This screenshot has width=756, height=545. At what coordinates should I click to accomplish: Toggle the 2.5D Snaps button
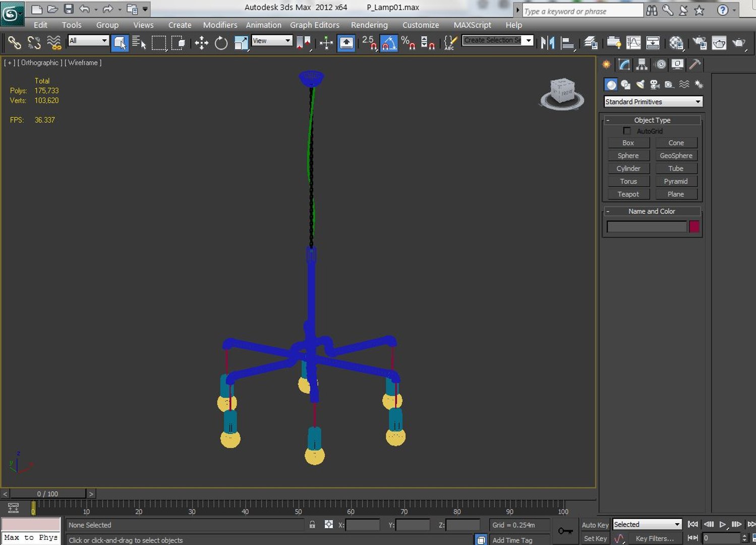[x=369, y=43]
